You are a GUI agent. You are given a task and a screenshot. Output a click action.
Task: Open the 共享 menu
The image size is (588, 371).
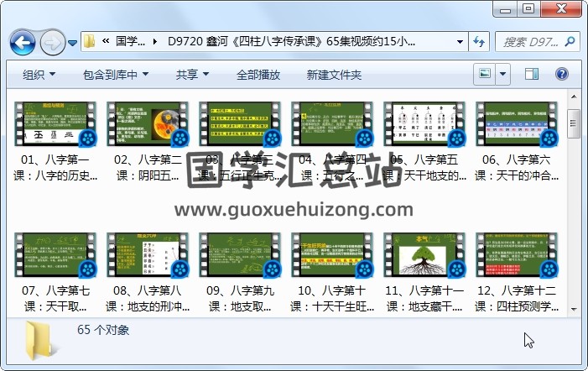click(x=192, y=75)
